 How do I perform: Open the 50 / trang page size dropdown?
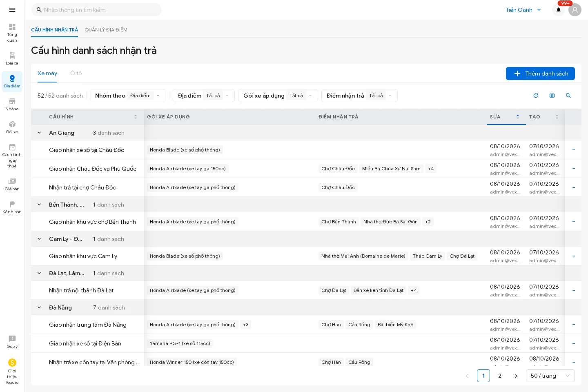[550, 376]
